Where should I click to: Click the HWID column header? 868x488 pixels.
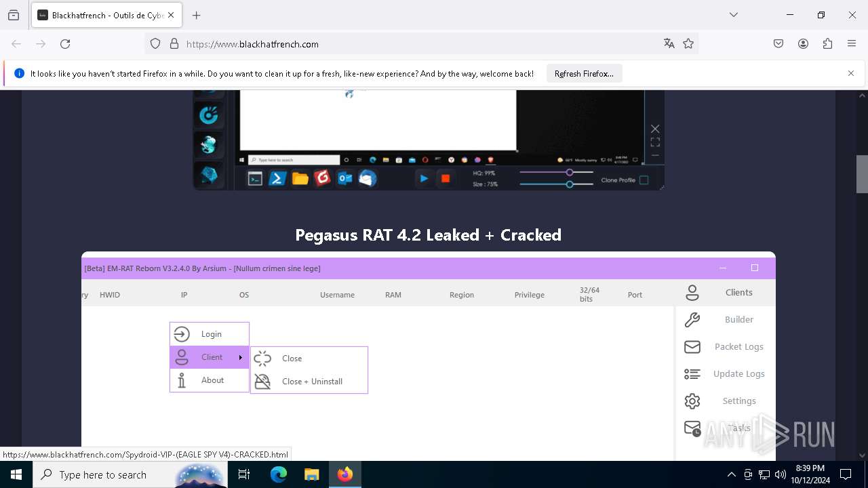[110, 295]
